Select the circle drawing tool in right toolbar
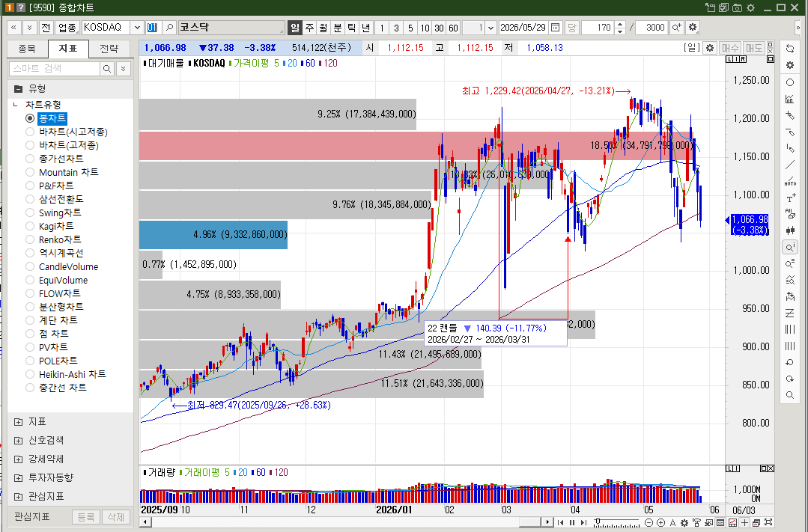The width and height of the screenshot is (808, 532). pos(789,82)
